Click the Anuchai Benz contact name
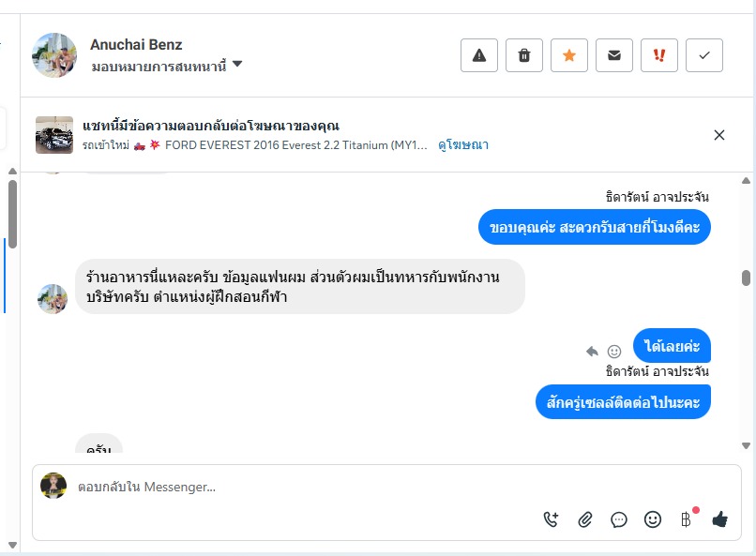The height and width of the screenshot is (556, 756). [136, 44]
